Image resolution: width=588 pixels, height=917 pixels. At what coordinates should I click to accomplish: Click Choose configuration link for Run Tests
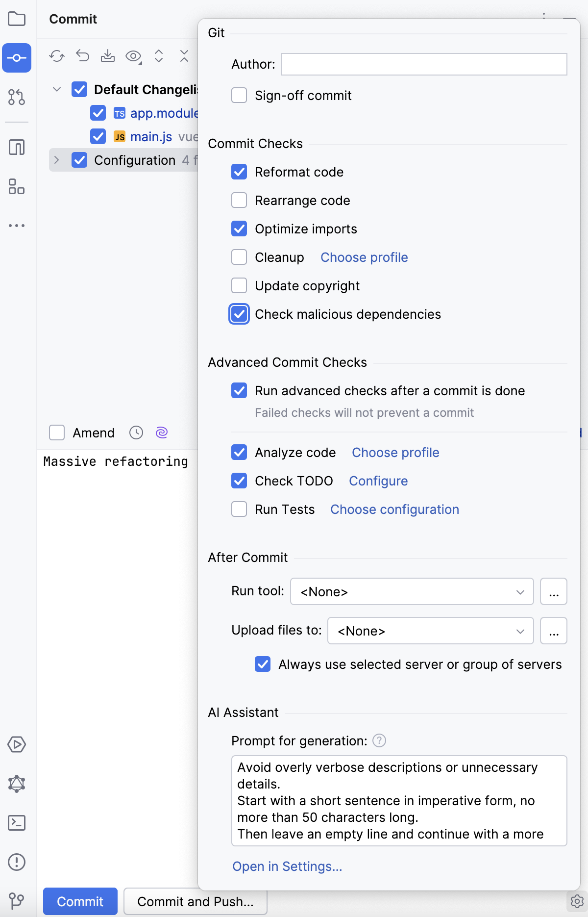tap(394, 509)
